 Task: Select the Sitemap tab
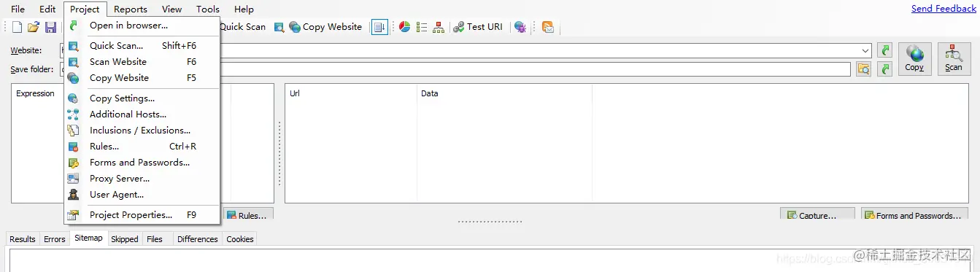[88, 238]
